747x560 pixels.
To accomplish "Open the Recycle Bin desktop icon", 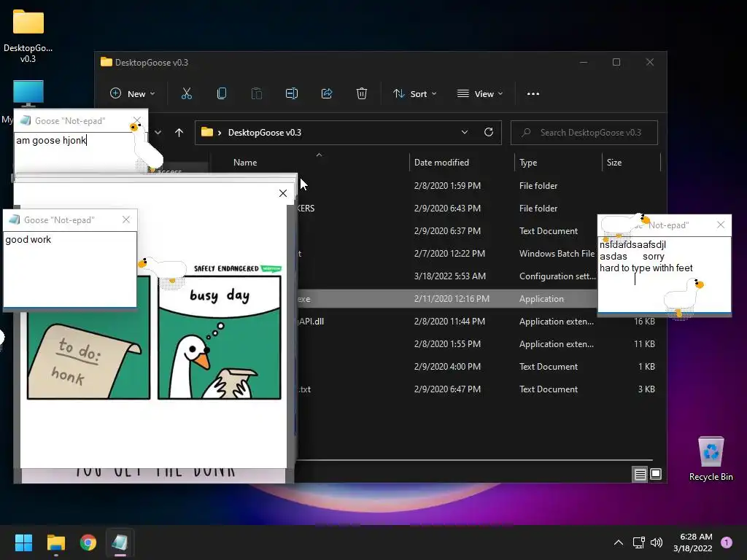I will pos(711,459).
